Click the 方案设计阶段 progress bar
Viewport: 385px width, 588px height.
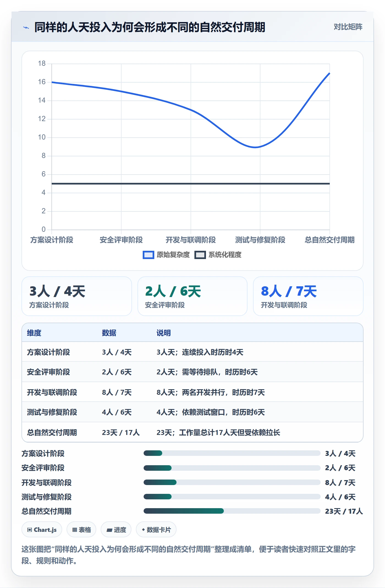[x=232, y=453]
